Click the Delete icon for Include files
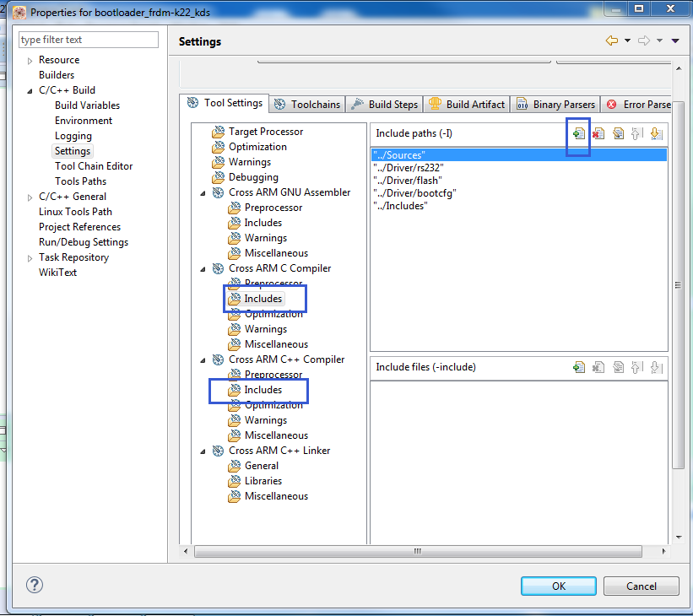This screenshot has width=693, height=616. [x=598, y=367]
